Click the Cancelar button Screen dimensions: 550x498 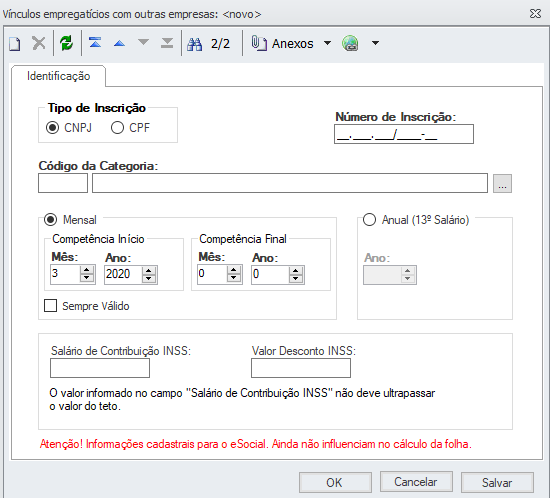[x=416, y=482]
